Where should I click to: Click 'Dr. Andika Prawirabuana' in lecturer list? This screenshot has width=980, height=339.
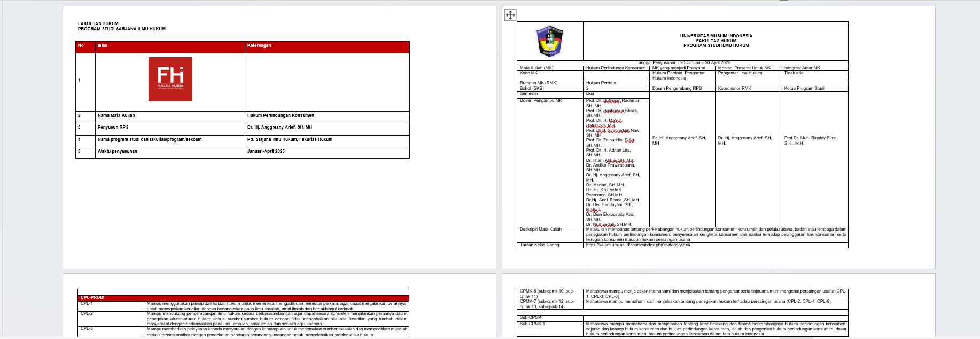(x=610, y=165)
